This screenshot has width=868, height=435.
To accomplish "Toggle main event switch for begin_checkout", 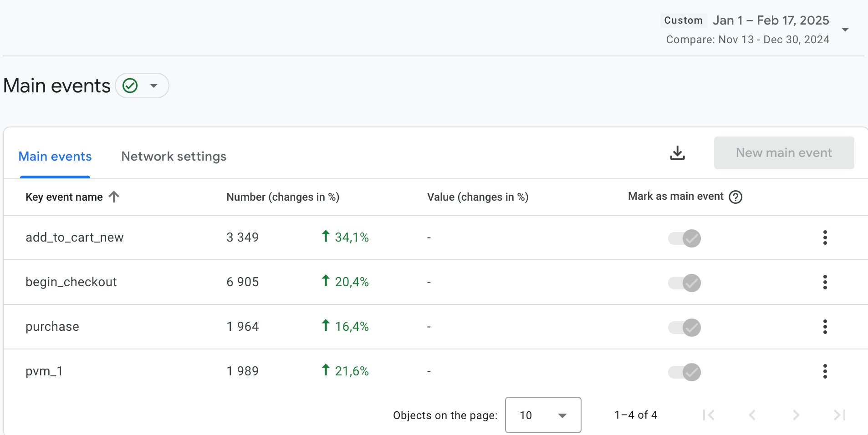I will pyautogui.click(x=684, y=283).
